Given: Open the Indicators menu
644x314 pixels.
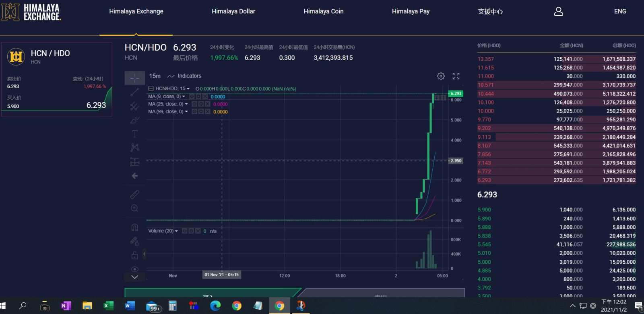Looking at the screenshot, I should click(x=184, y=76).
